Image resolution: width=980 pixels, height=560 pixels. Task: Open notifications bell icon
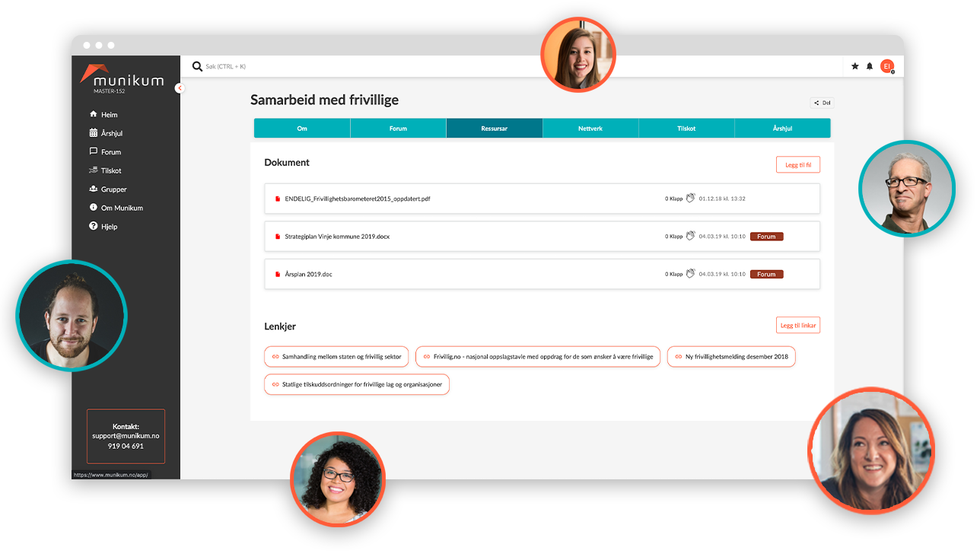tap(870, 67)
